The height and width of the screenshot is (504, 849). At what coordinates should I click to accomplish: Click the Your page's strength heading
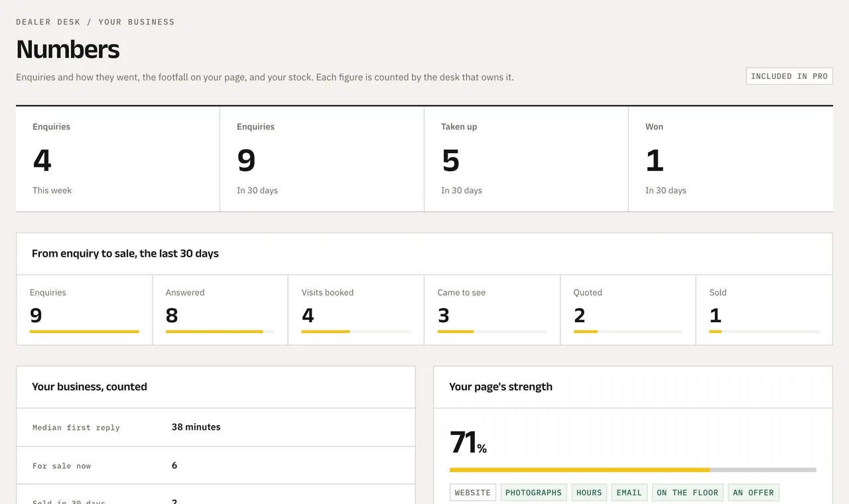tap(501, 387)
